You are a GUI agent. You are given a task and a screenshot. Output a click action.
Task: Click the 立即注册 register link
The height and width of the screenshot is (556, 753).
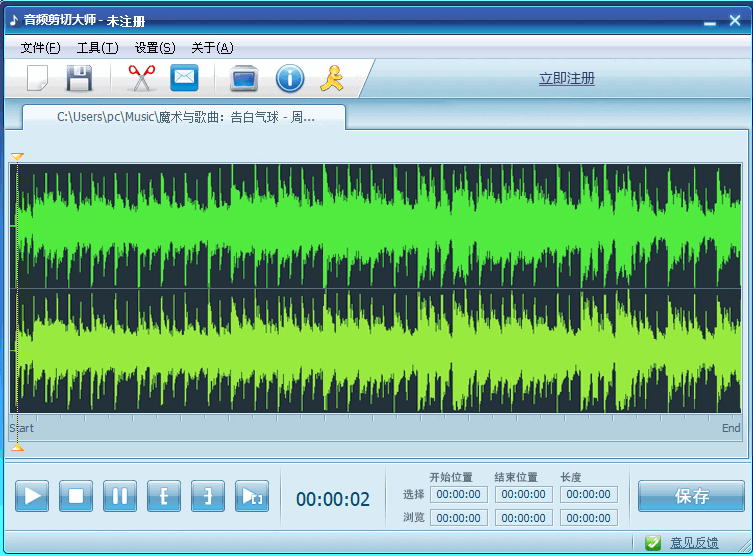click(567, 78)
